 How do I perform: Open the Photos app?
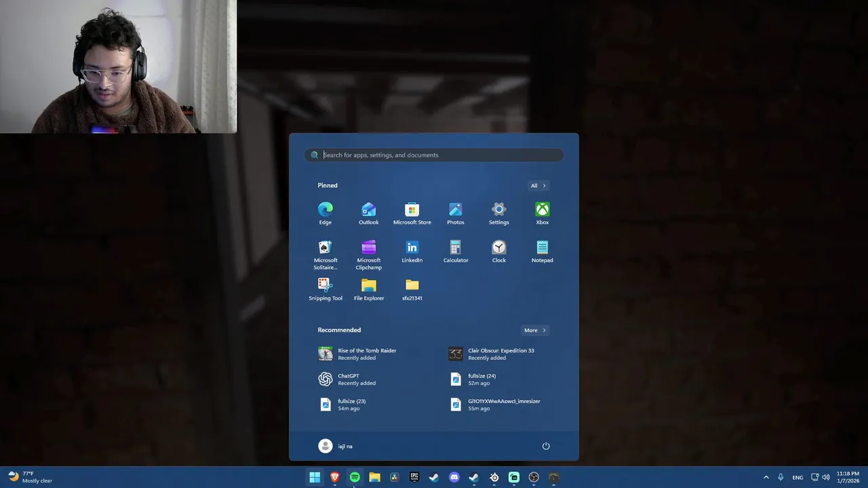(x=456, y=213)
